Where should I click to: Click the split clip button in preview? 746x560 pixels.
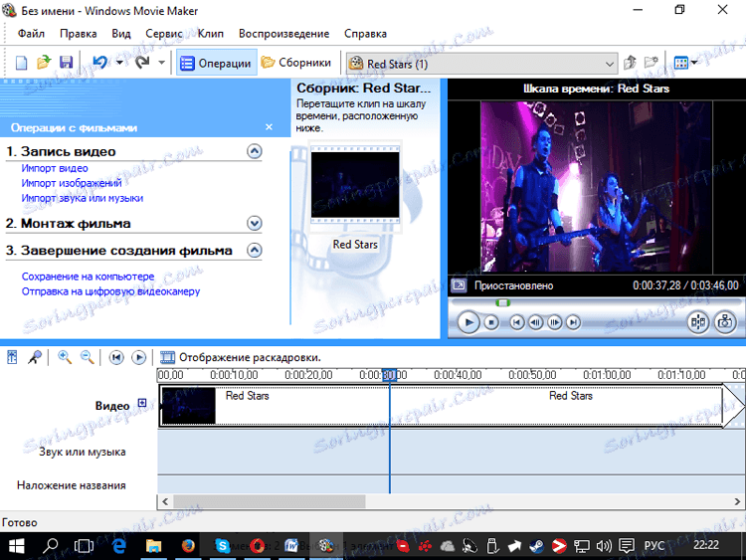pyautogui.click(x=698, y=321)
